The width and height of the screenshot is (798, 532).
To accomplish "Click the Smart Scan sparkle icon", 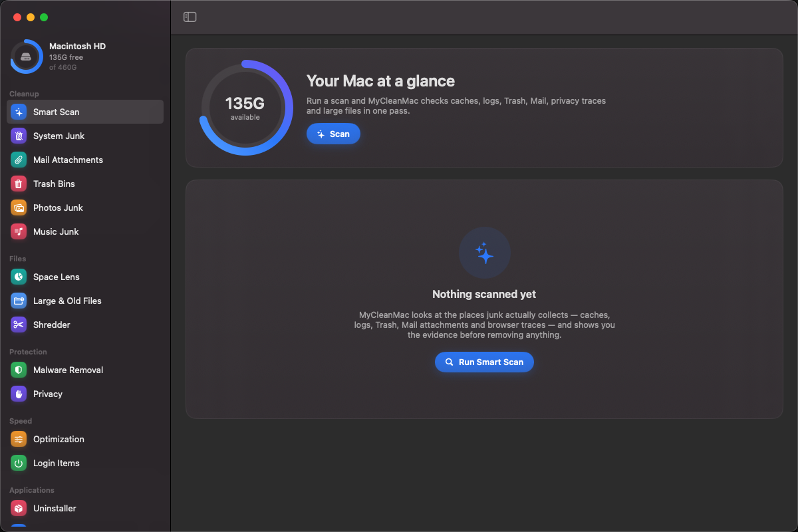I will tap(19, 112).
